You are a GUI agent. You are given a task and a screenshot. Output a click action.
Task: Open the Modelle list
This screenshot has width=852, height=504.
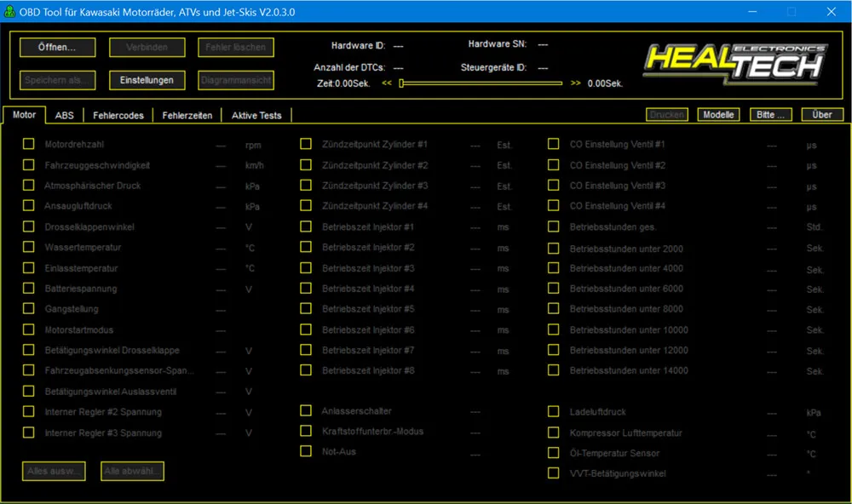click(x=718, y=113)
